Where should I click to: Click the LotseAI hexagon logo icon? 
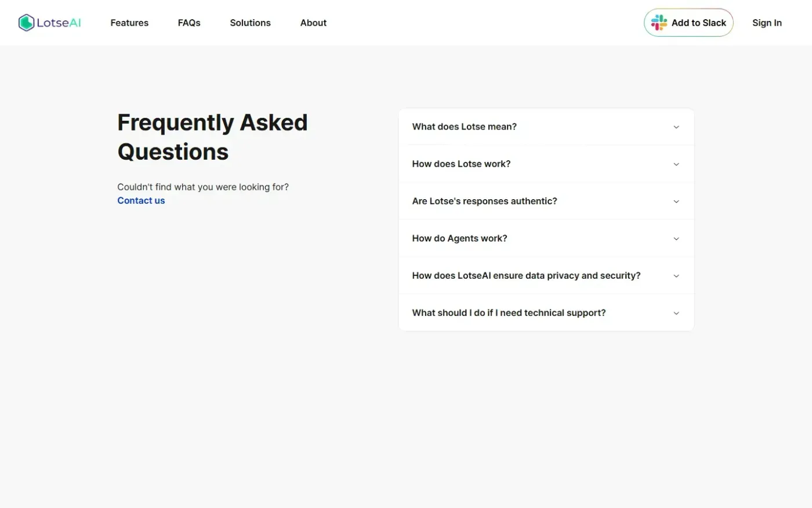[26, 23]
